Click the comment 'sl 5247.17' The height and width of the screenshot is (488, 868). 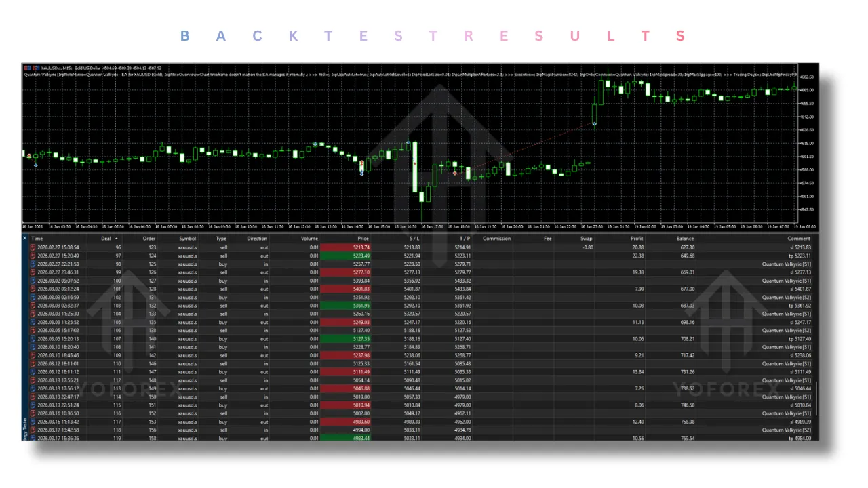[x=800, y=322]
